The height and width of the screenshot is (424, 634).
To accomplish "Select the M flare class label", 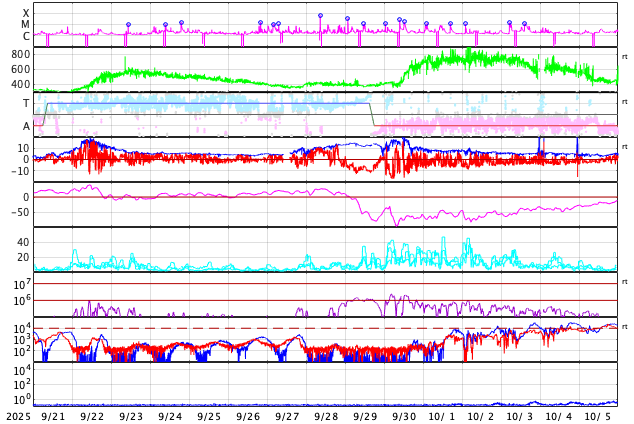I will (x=26, y=24).
